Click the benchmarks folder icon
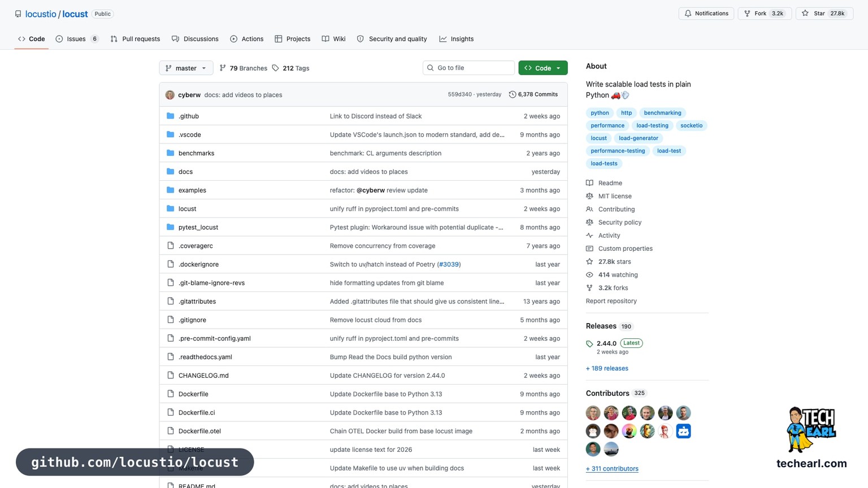The height and width of the screenshot is (488, 868). pyautogui.click(x=171, y=153)
